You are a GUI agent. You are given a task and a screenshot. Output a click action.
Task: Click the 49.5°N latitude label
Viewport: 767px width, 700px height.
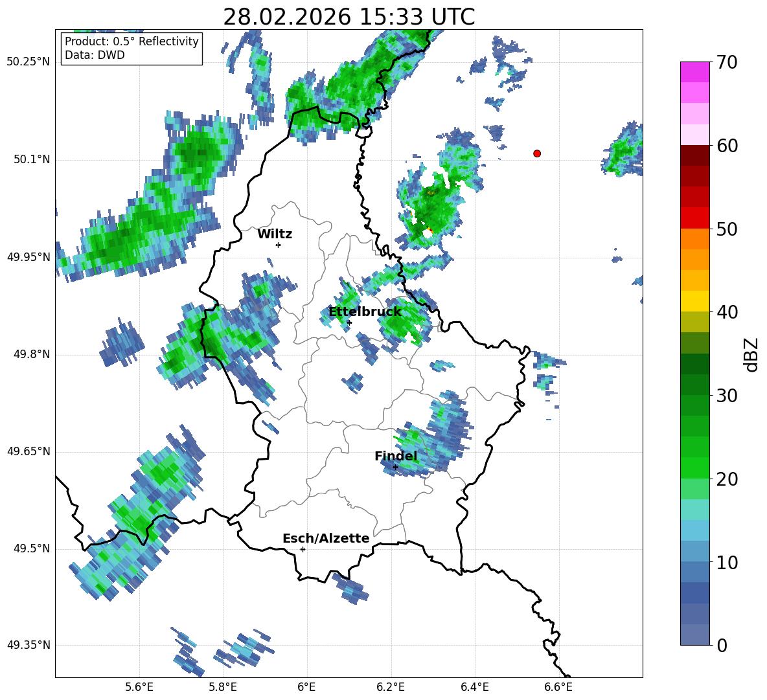click(x=31, y=549)
